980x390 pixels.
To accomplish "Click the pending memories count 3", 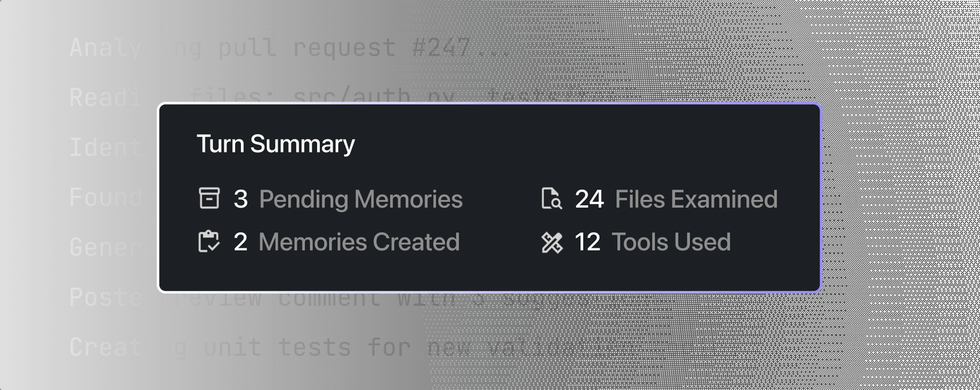I will (x=240, y=199).
